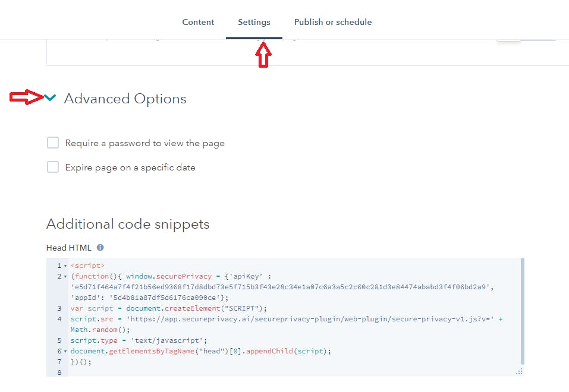569x392 pixels.
Task: Click the code editor resize handle icon
Action: 519,372
